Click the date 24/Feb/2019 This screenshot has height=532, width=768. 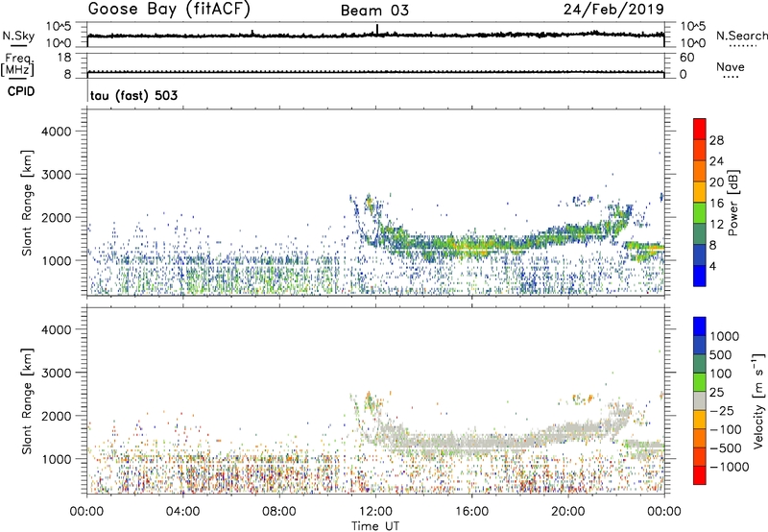(x=613, y=9)
